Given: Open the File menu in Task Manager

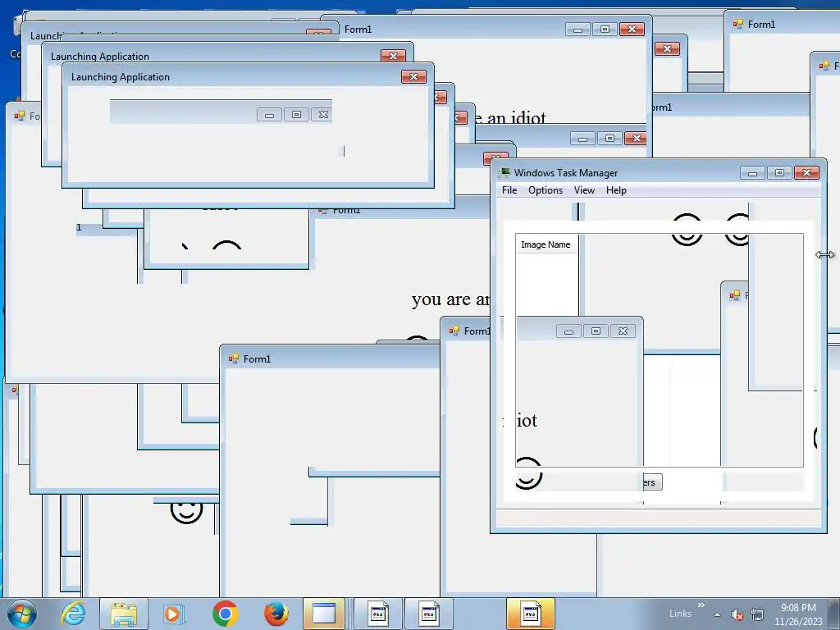Looking at the screenshot, I should coord(509,190).
